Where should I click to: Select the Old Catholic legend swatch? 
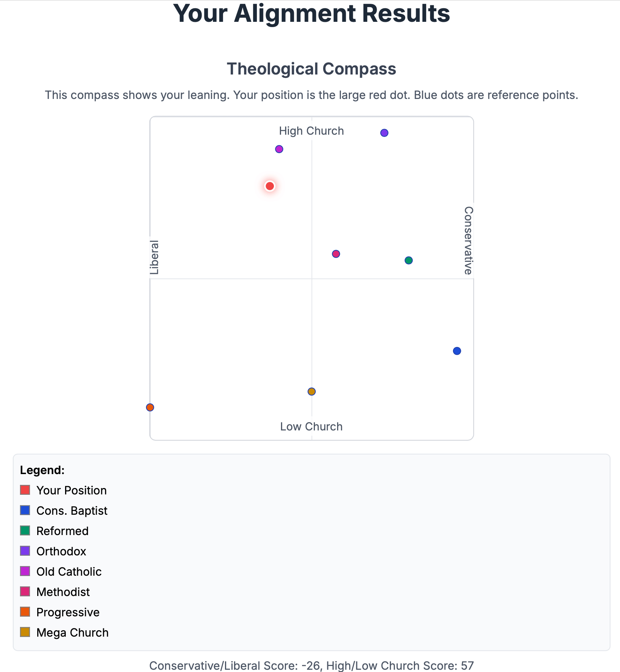(x=25, y=571)
